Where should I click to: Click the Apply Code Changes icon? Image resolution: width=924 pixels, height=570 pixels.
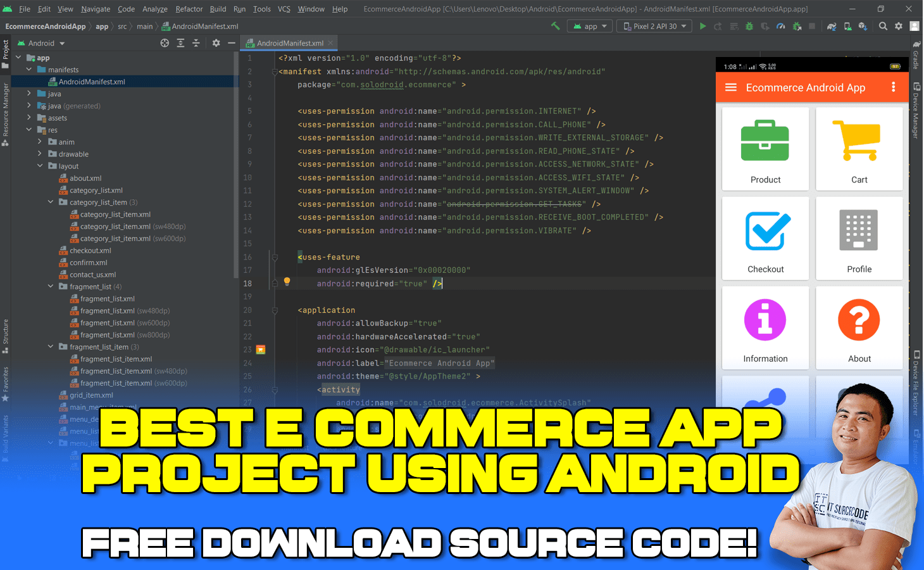[x=734, y=26]
